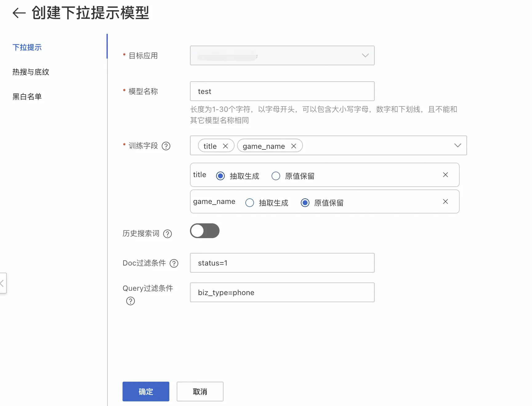The image size is (532, 406).
Task: Remove the title tag from training fields
Action: 225,146
